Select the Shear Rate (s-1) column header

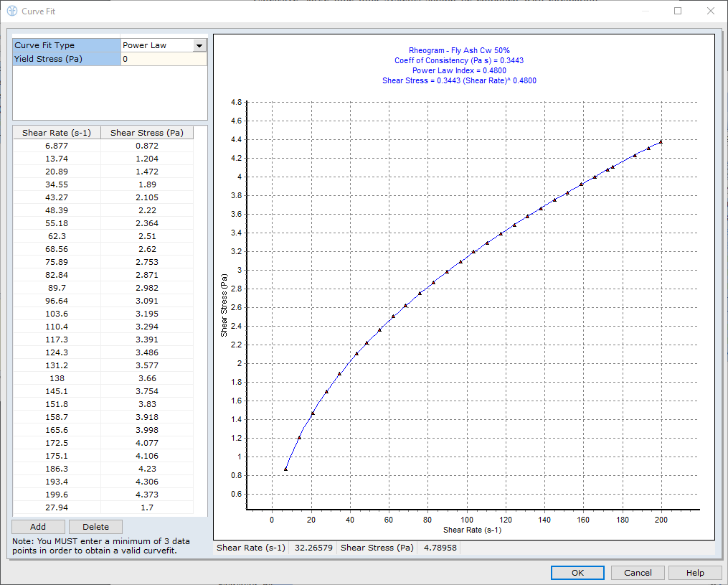(57, 132)
